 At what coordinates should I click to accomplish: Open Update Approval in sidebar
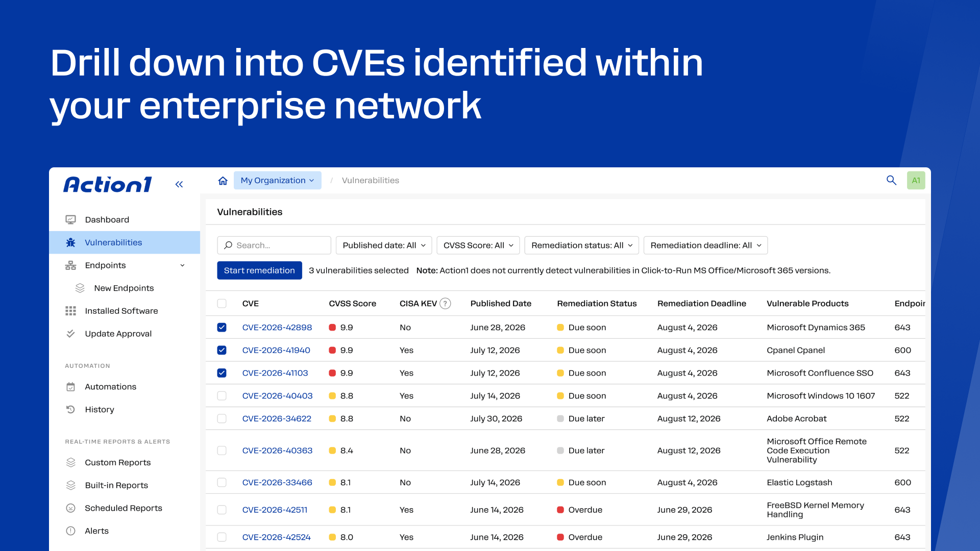pyautogui.click(x=125, y=334)
